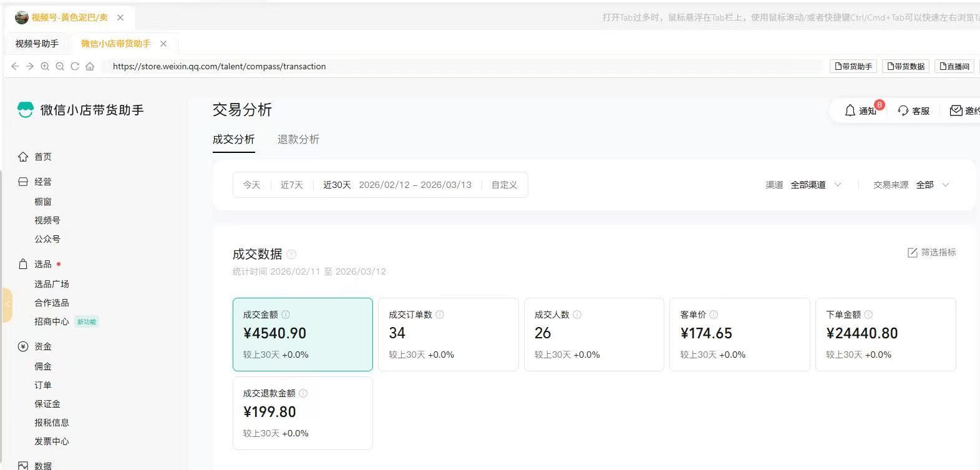
Task: Click the 资金 yuan coin icon
Action: point(23,346)
